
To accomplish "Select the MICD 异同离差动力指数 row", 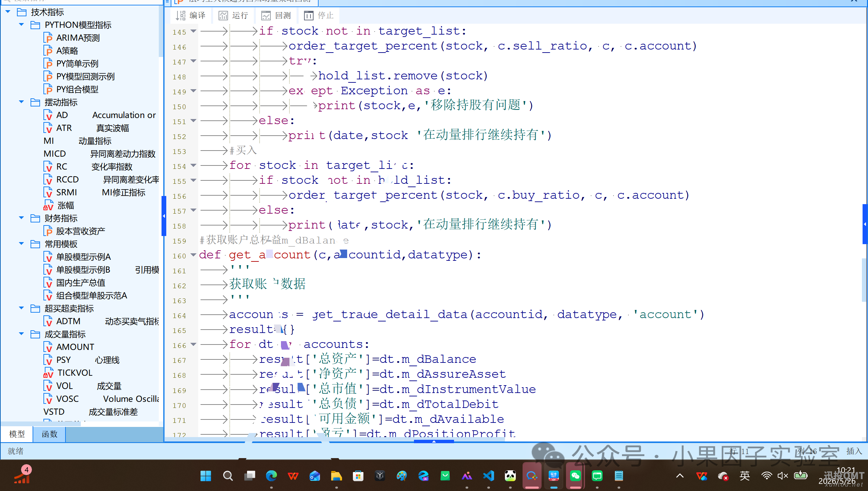I will (100, 154).
